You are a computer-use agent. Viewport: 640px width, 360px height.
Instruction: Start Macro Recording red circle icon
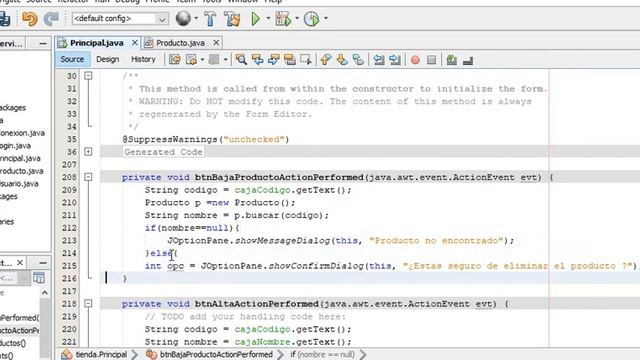click(415, 60)
